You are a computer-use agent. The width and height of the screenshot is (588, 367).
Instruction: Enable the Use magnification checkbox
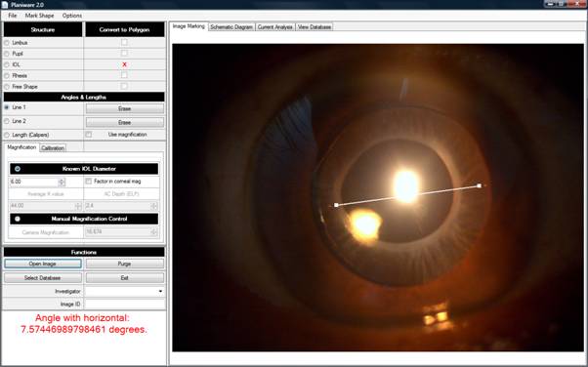(x=89, y=135)
